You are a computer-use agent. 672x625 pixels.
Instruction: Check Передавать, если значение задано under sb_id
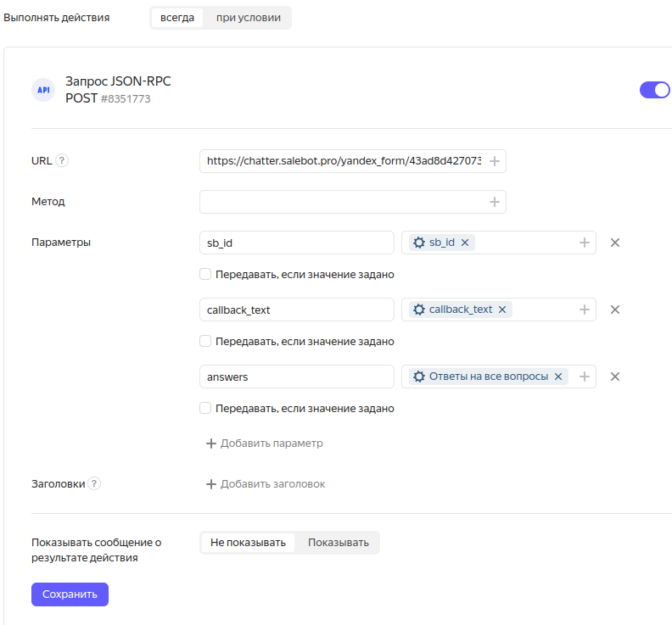pos(205,274)
